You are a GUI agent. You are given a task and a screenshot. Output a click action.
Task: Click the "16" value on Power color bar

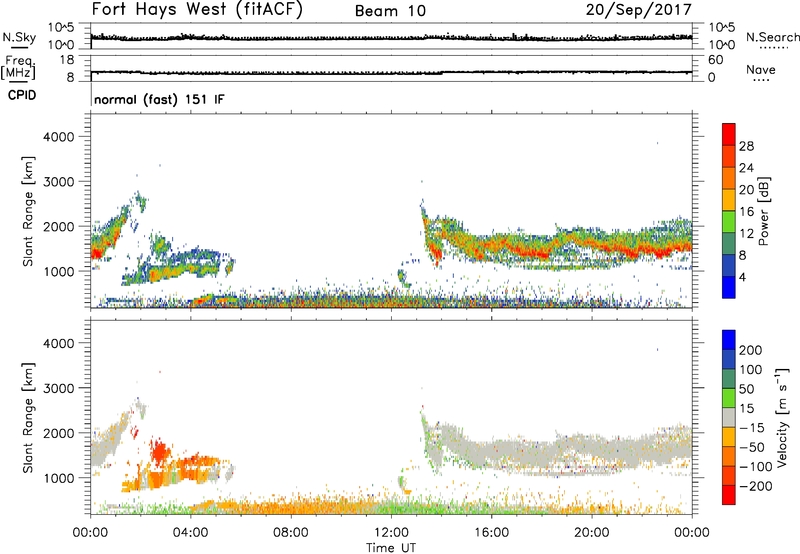pyautogui.click(x=746, y=212)
